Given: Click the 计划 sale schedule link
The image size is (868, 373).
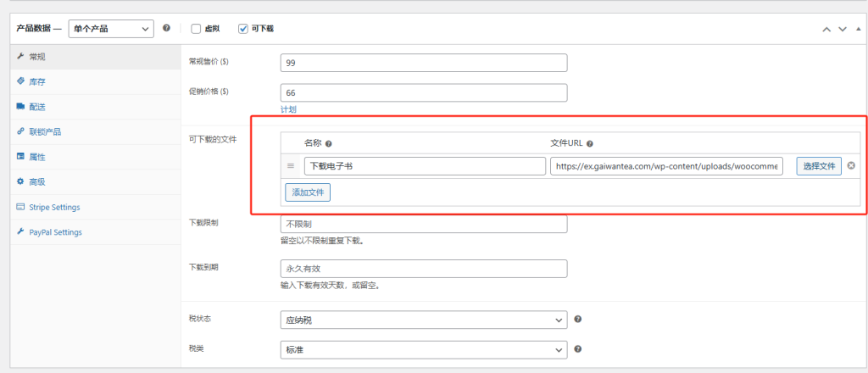Looking at the screenshot, I should pos(288,109).
